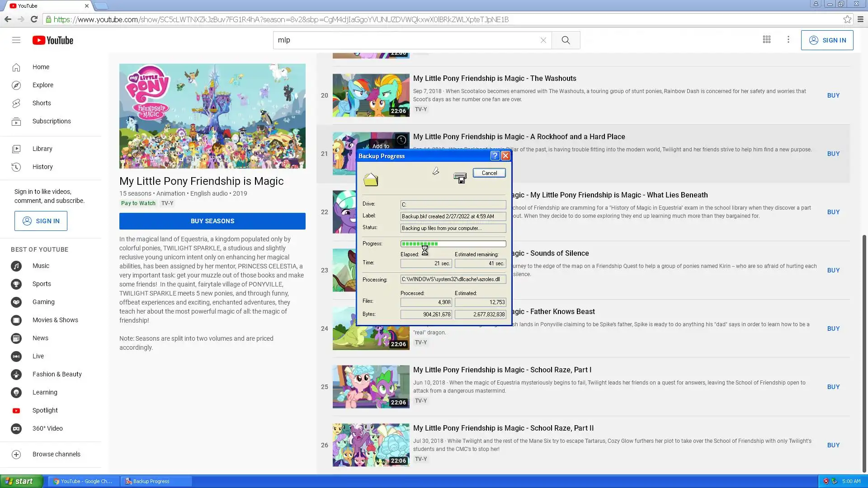
Task: Click the YouTube logo
Action: [x=53, y=40]
